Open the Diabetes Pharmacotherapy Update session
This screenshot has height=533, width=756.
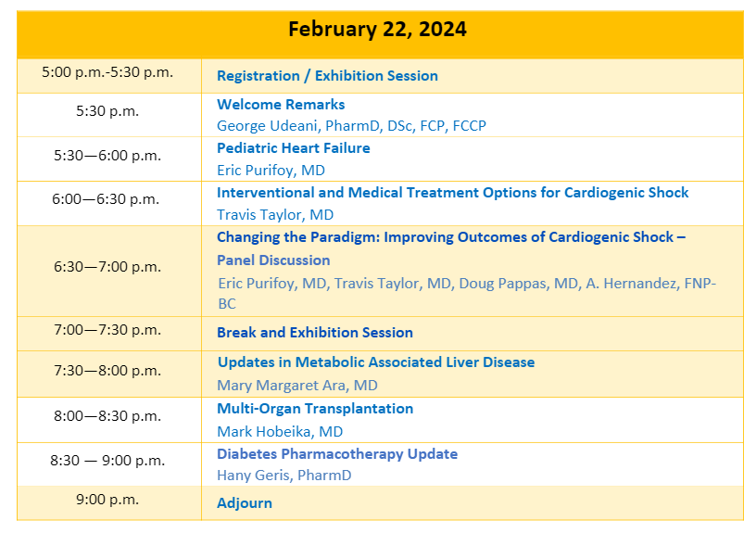[337, 454]
